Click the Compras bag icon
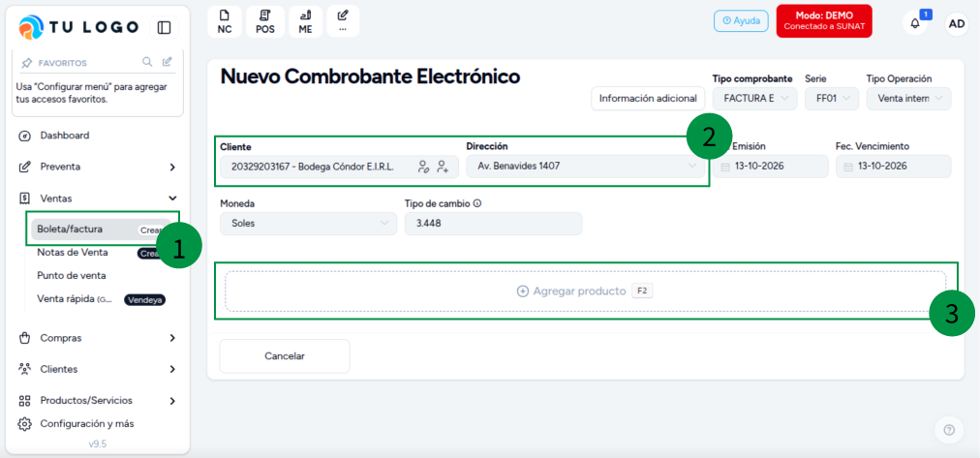Viewport: 980px width, 458px height. [25, 338]
